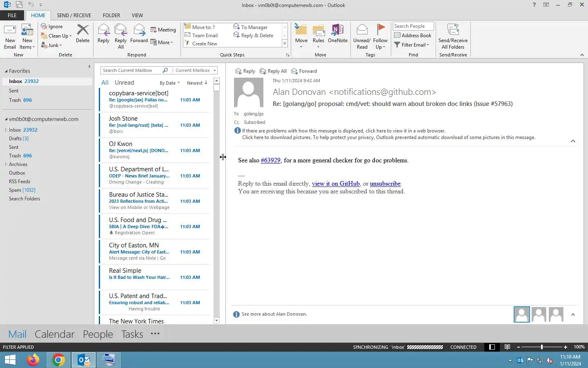Switch to the VIEW tab
This screenshot has width=588, height=368.
(137, 16)
